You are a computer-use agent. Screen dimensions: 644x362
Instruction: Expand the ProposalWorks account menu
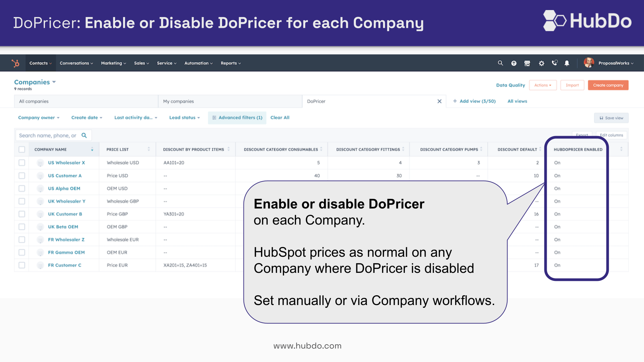point(616,63)
